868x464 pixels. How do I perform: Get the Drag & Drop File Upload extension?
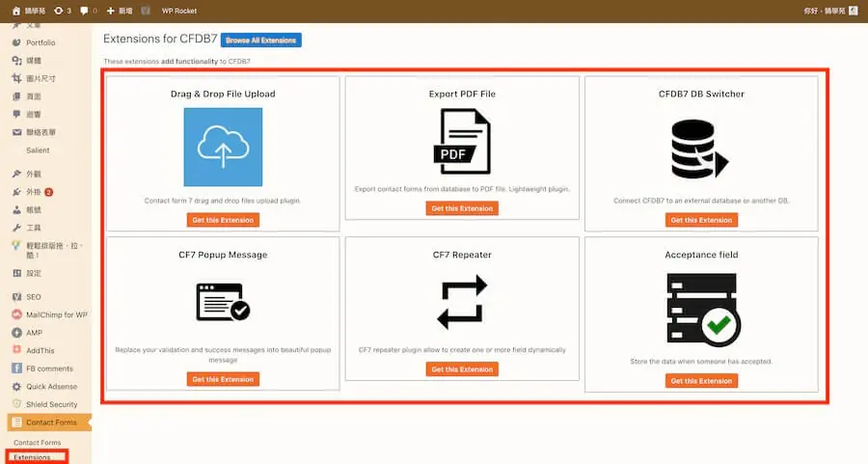(x=223, y=220)
